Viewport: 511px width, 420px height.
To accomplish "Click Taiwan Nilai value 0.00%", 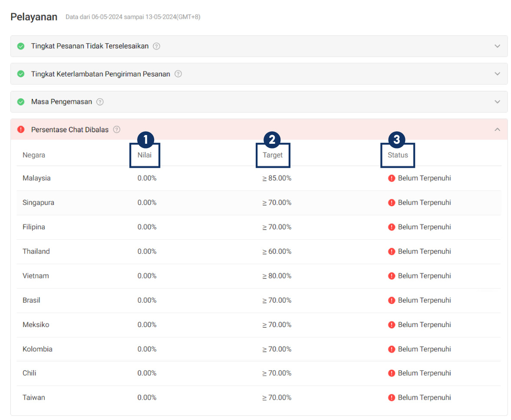I will [147, 398].
